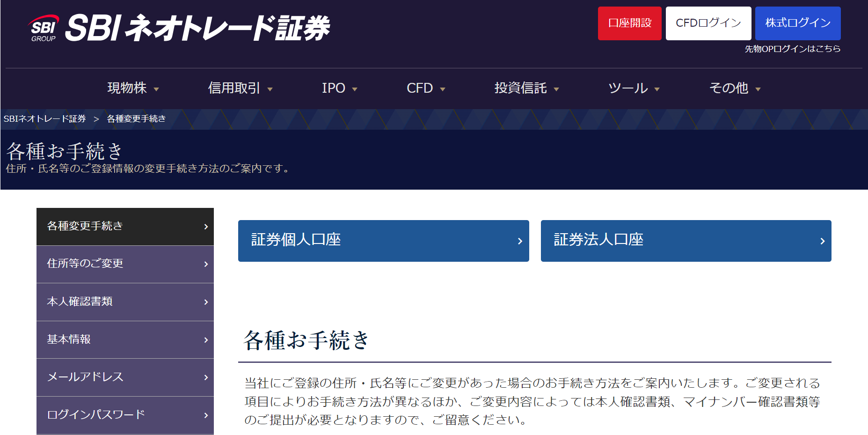The width and height of the screenshot is (868, 435).
Task: Click the paragraph starting 当社にご登録の住所
Action: (532, 401)
